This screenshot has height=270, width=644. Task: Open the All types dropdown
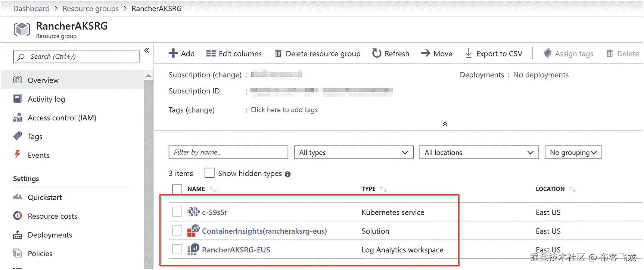coord(354,153)
